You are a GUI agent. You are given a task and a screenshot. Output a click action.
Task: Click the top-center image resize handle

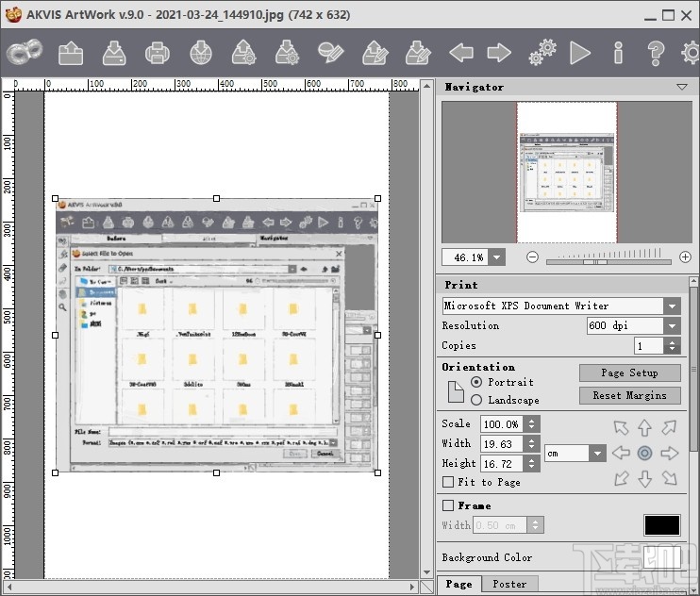[x=217, y=198]
